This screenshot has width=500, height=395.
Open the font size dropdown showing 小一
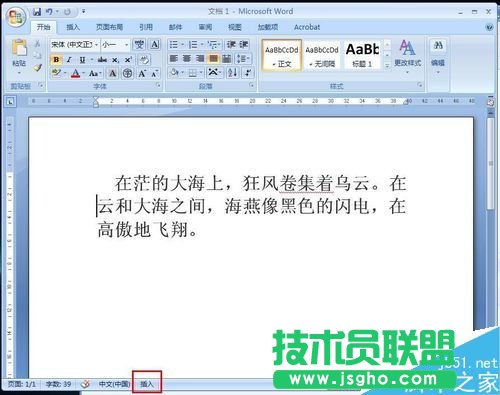click(x=115, y=45)
